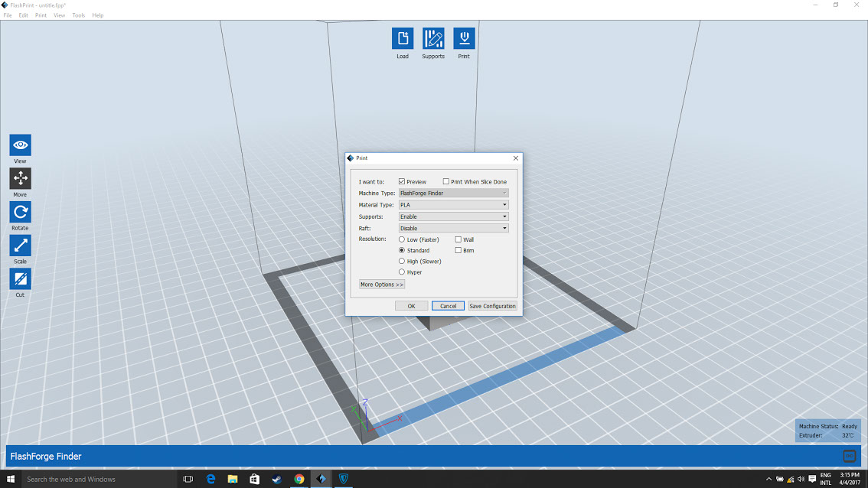Click Save Configuration button
The image size is (868, 488).
pyautogui.click(x=493, y=306)
